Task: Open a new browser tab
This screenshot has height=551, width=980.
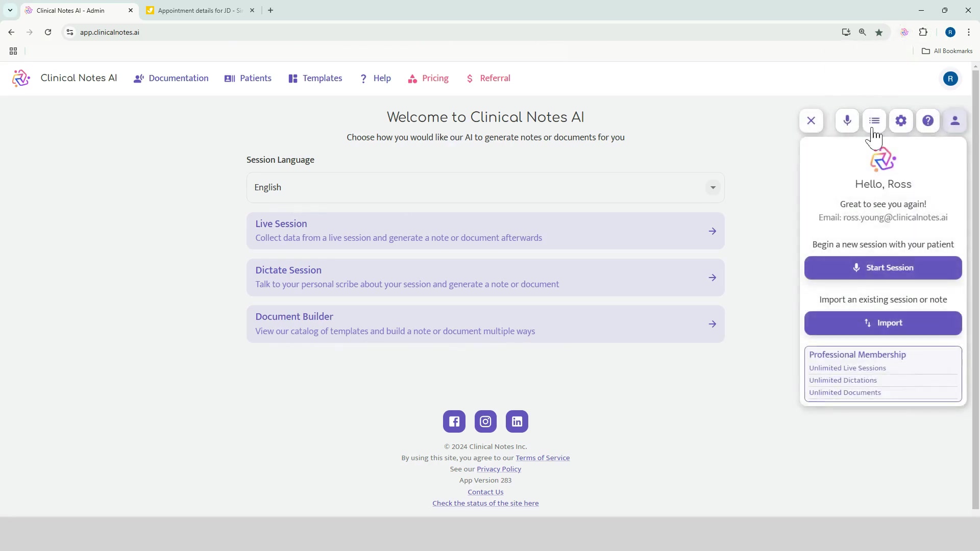Action: pos(271,10)
